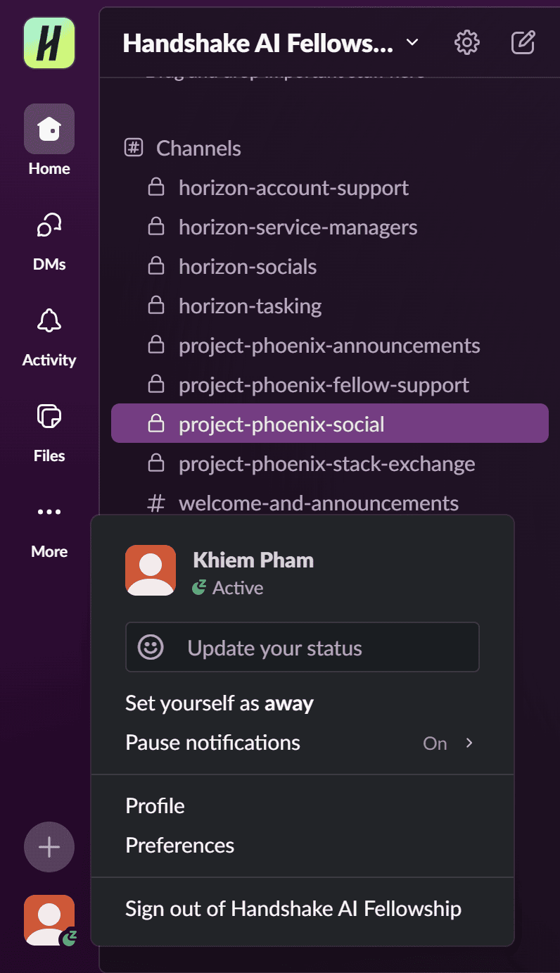Set yourself as away
Viewport: 560px width, 973px height.
219,703
